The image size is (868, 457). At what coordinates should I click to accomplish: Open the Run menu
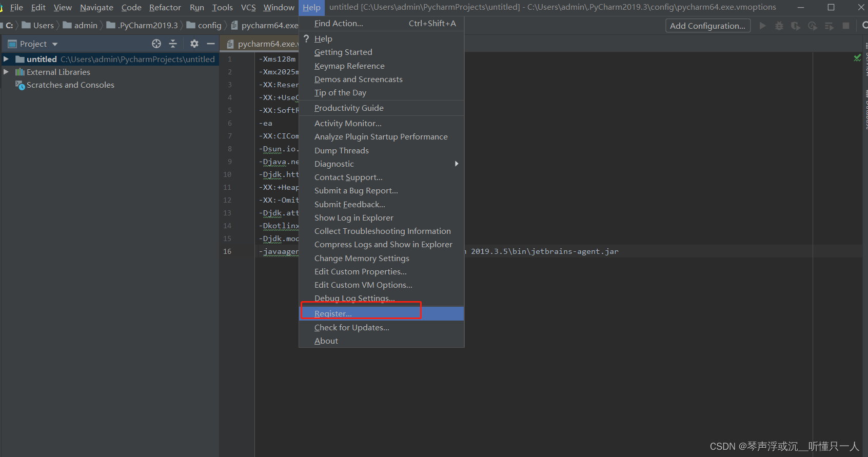pyautogui.click(x=197, y=7)
